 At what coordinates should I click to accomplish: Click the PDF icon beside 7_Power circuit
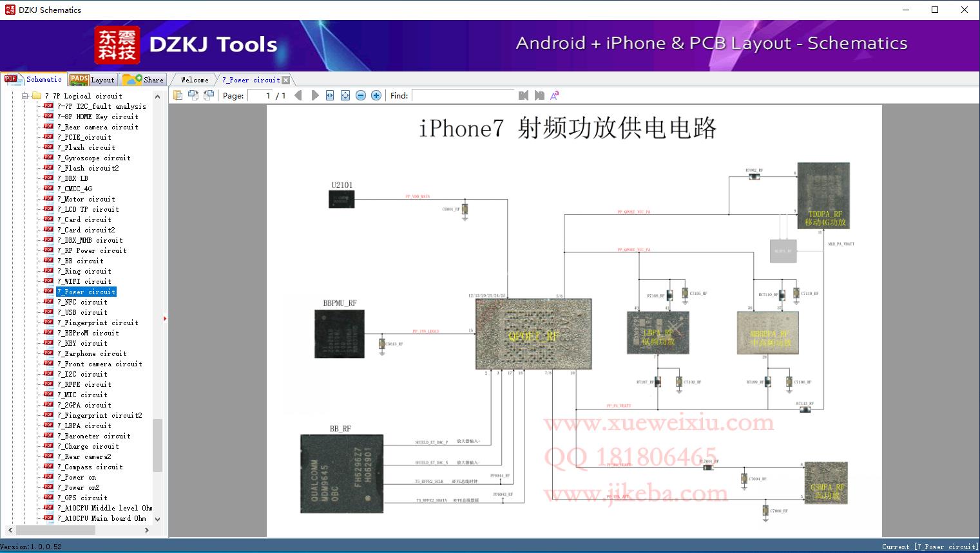click(48, 292)
